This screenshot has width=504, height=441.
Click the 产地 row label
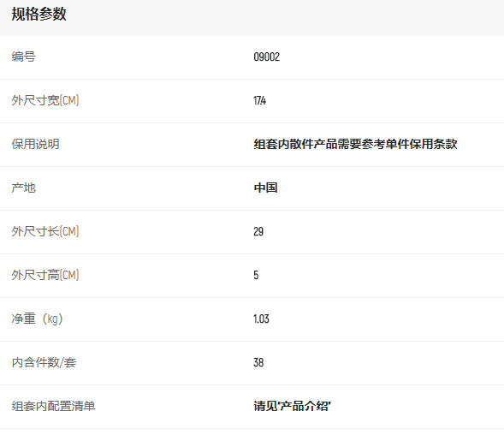(23, 188)
